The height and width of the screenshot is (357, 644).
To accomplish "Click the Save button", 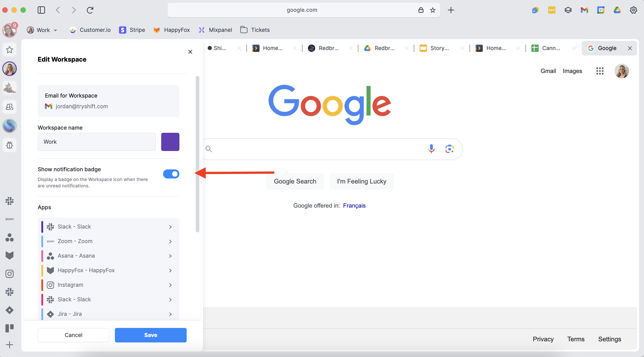I will [x=151, y=335].
